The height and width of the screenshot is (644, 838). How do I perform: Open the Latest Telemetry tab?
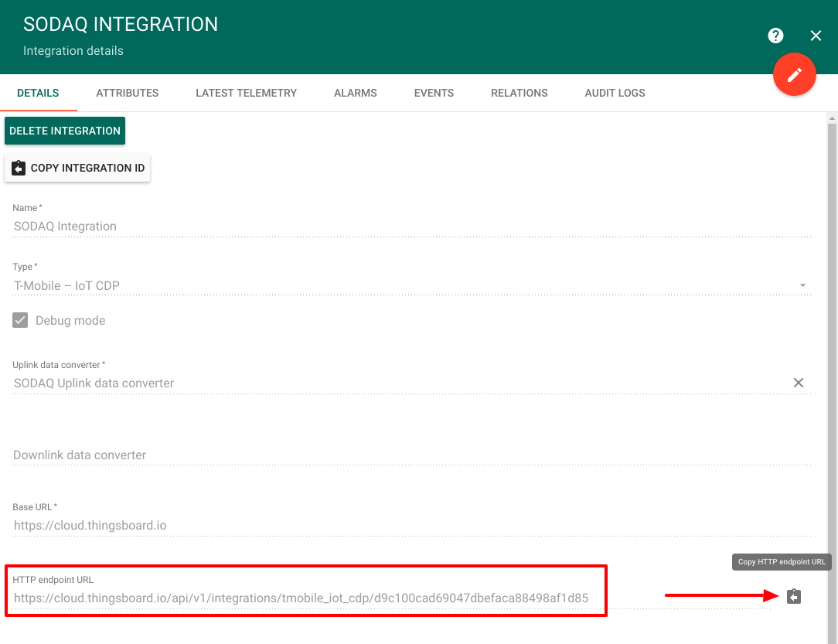pos(246,93)
